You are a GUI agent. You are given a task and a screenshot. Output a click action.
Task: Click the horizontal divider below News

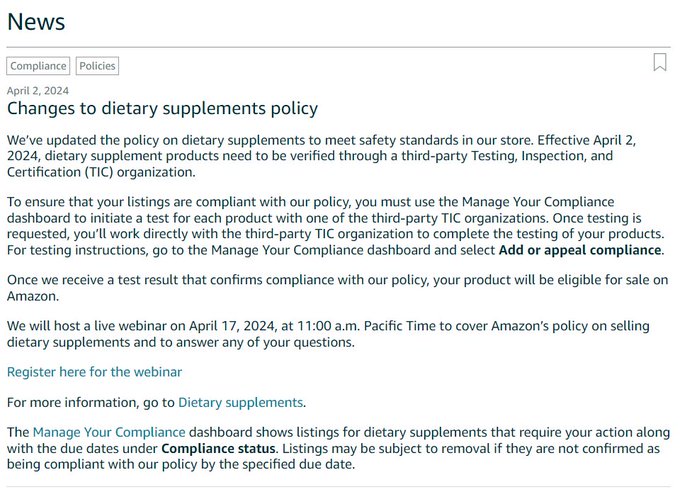(x=338, y=46)
